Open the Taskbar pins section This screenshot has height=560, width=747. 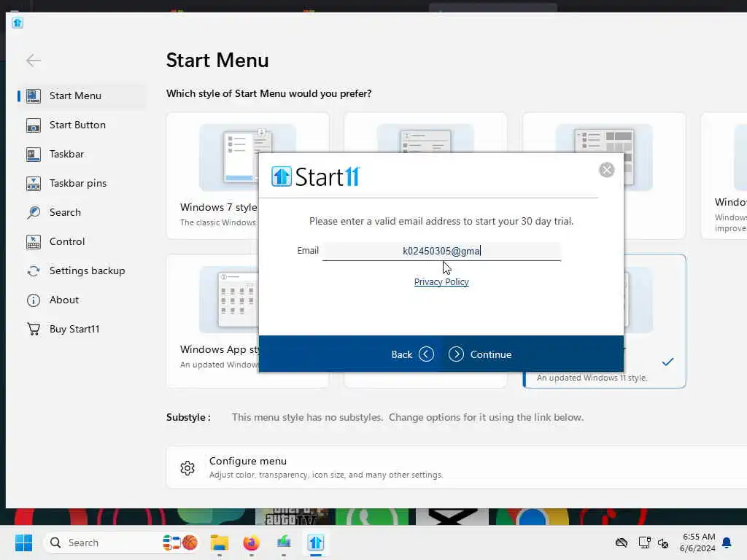[x=81, y=183]
